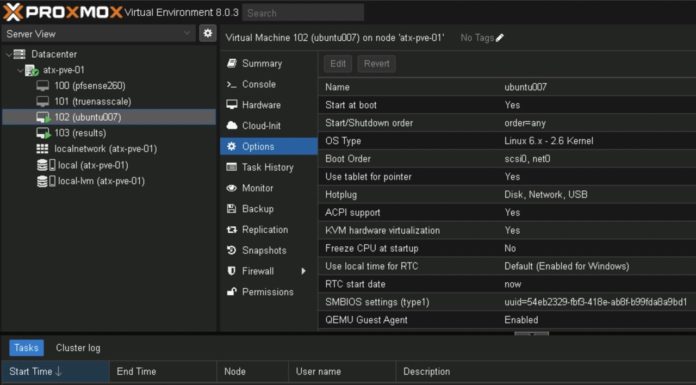
Task: Select the Use tablet for pointer row
Action: point(507,177)
